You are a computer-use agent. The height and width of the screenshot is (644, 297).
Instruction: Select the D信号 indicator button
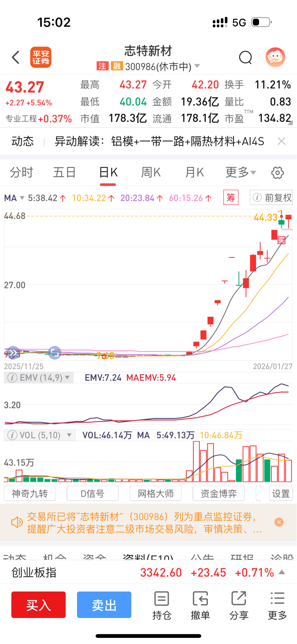[x=93, y=494]
